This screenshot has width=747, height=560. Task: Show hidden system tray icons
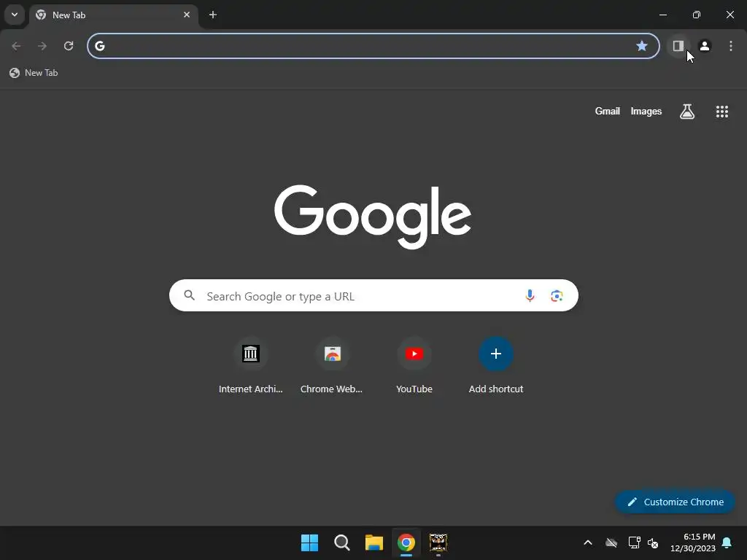coord(588,542)
